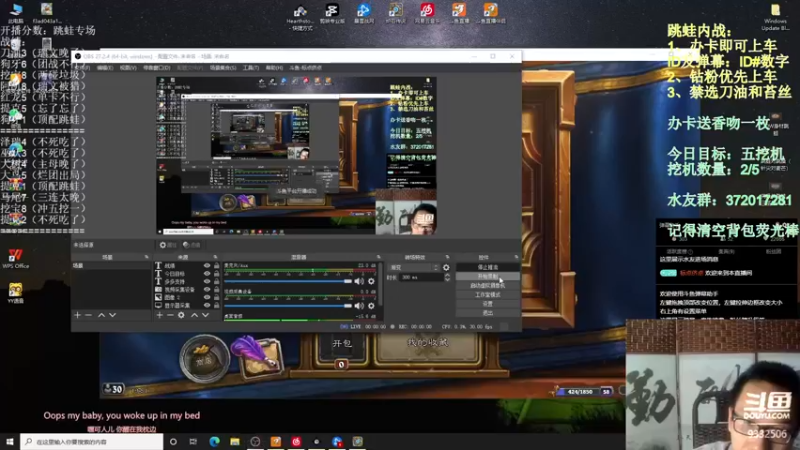Toggle lock on 今日目标 source

(216, 273)
